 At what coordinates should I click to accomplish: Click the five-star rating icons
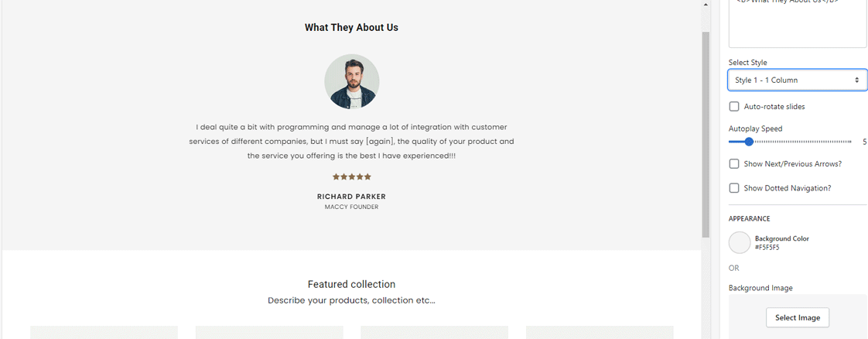tap(351, 177)
